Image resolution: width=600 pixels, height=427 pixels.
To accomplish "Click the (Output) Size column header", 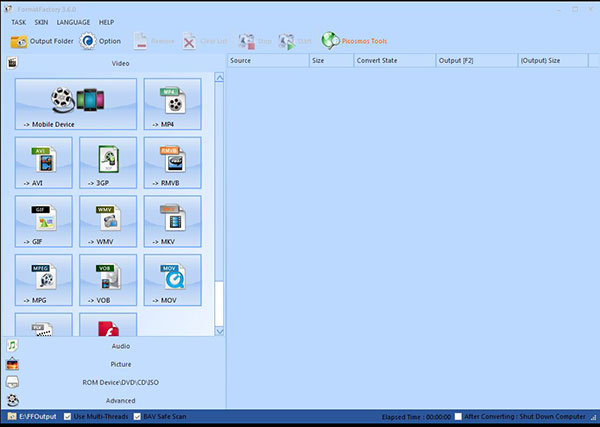I will [553, 60].
